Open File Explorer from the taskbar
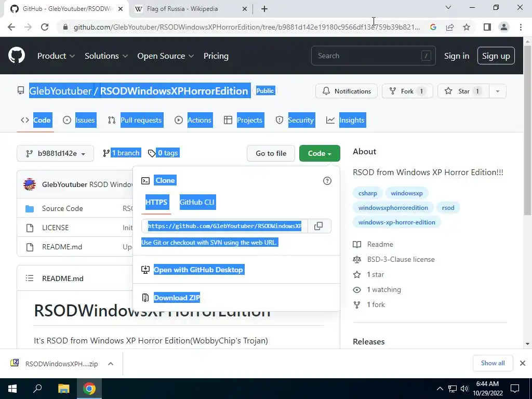This screenshot has height=399, width=532. (63, 389)
